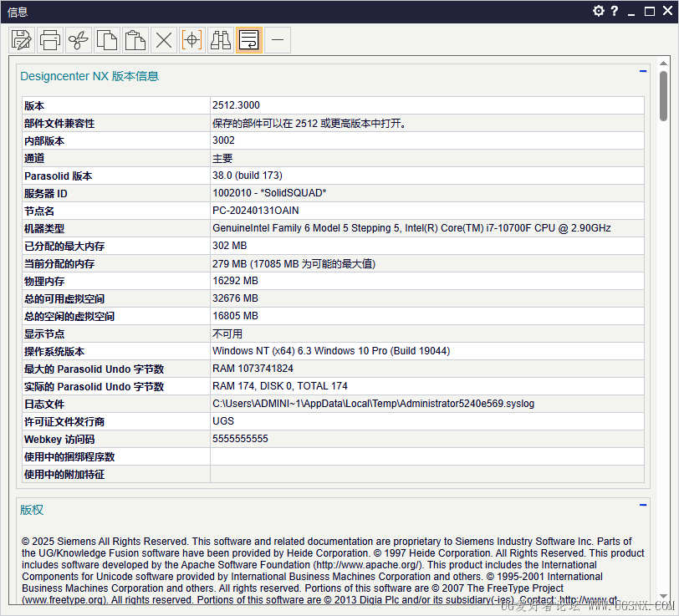Viewport: 679px width, 616px height.
Task: Click the scrollbar down arrow
Action: [663, 596]
